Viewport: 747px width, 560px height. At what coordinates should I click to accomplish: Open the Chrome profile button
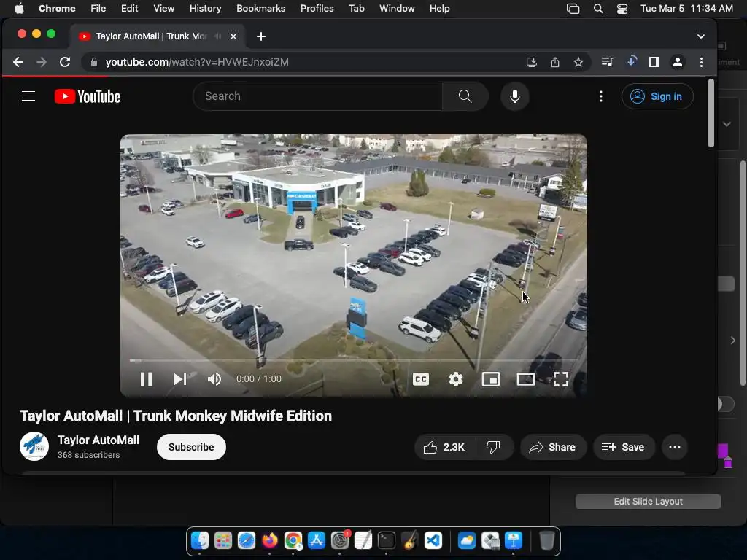coord(678,62)
